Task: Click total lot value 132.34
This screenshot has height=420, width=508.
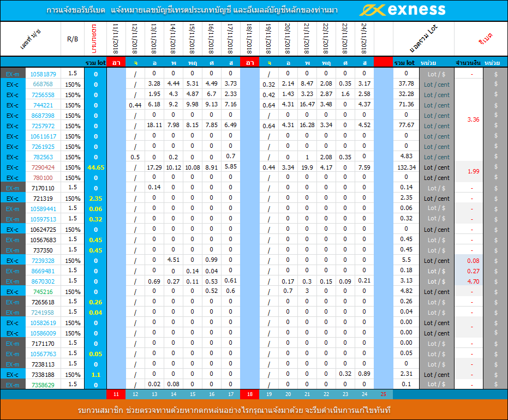Action: (407, 167)
